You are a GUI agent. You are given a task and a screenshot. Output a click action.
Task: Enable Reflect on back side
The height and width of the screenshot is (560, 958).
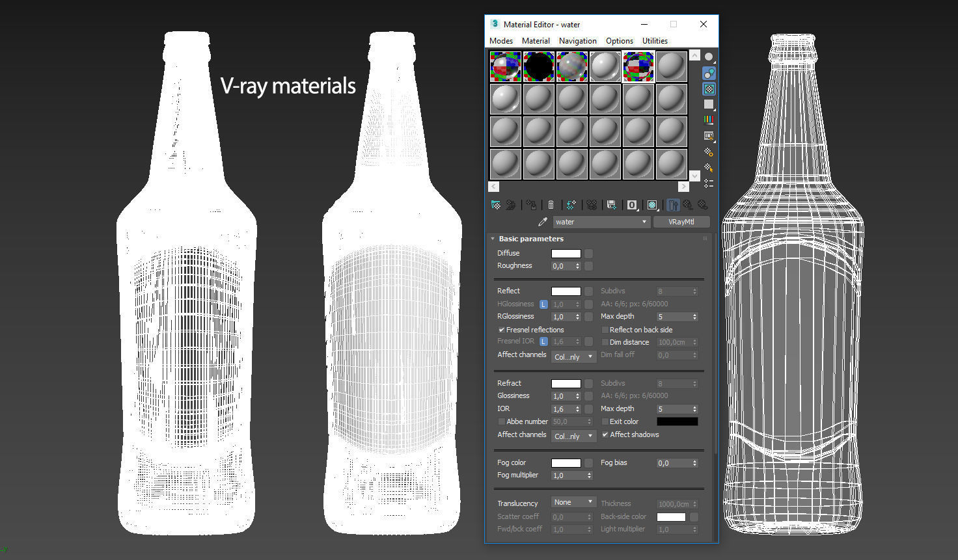(605, 330)
